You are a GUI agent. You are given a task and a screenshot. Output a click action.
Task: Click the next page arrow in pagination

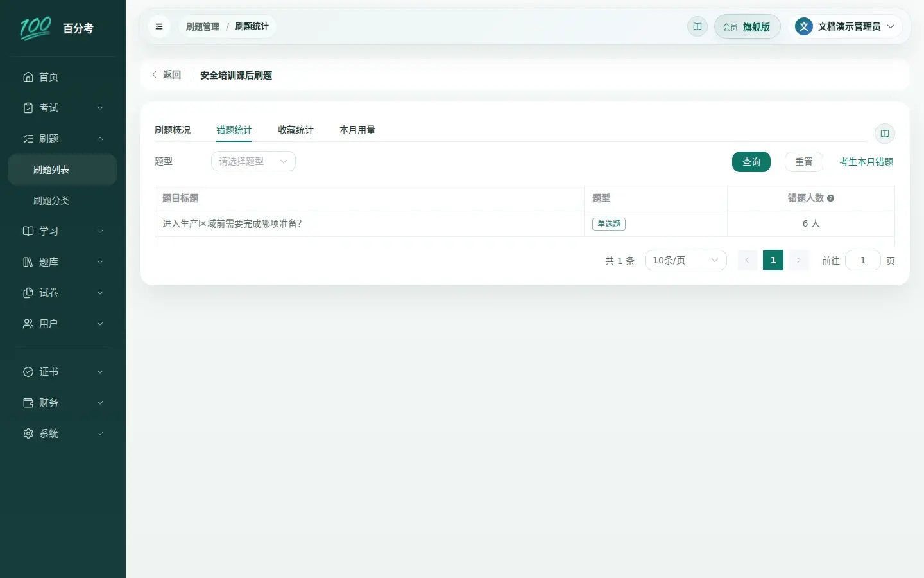(x=799, y=260)
